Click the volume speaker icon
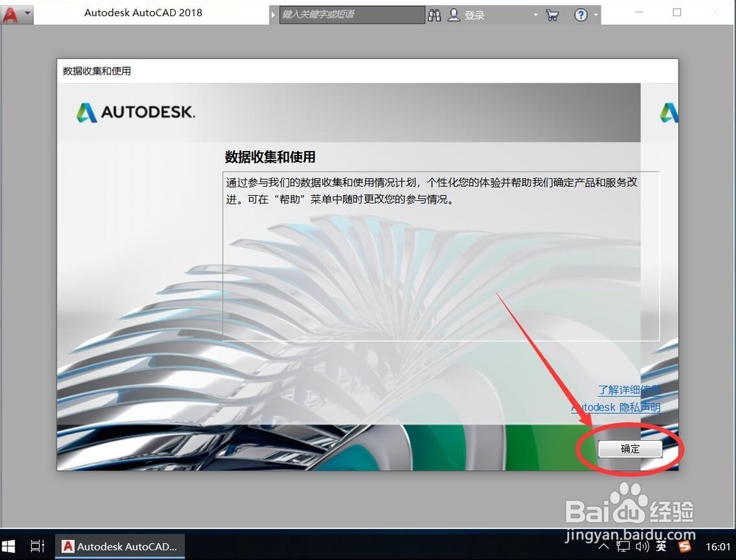The image size is (736, 560). click(x=641, y=547)
